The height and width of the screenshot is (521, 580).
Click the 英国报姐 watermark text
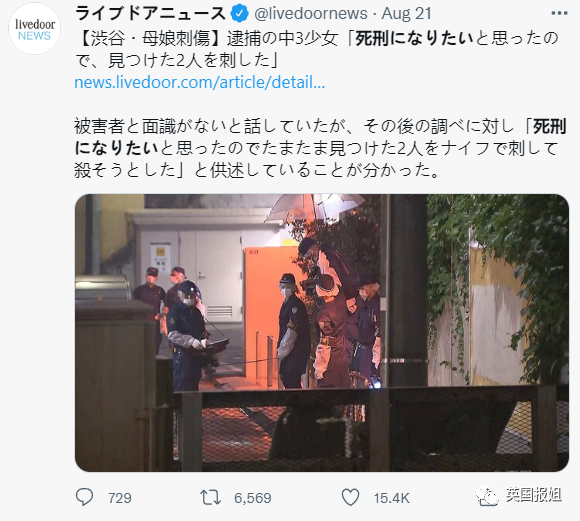point(534,495)
